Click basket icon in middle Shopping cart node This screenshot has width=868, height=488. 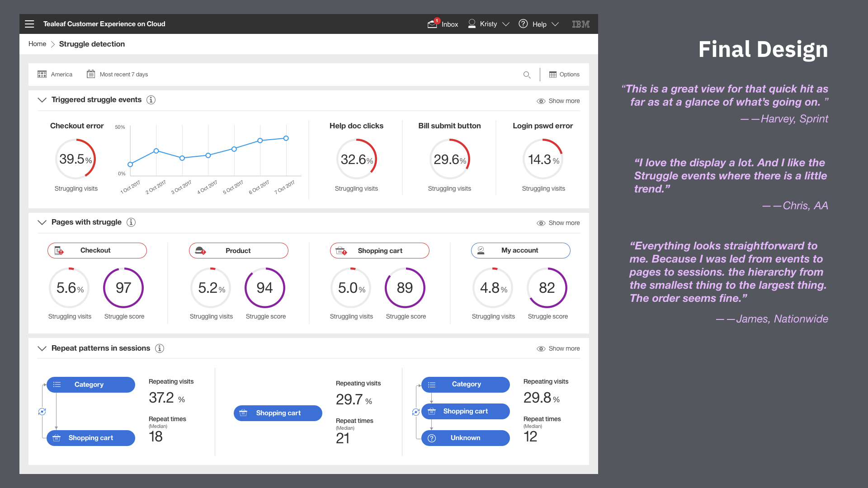tap(243, 413)
